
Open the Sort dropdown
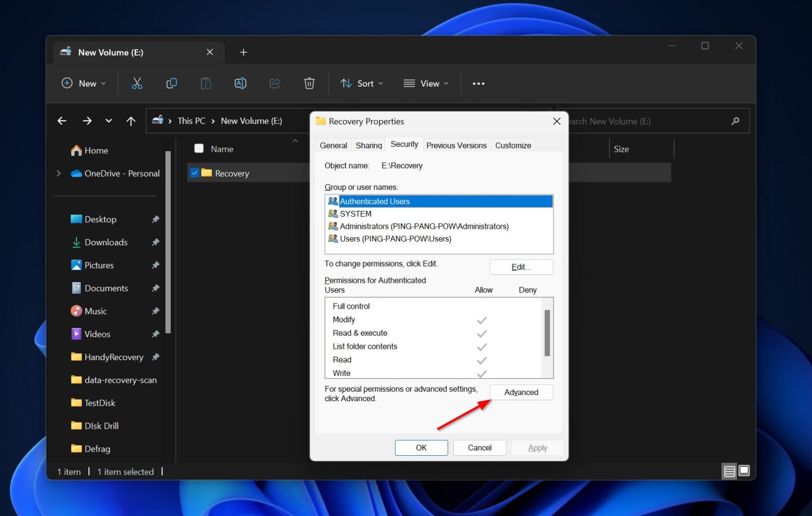coord(361,83)
